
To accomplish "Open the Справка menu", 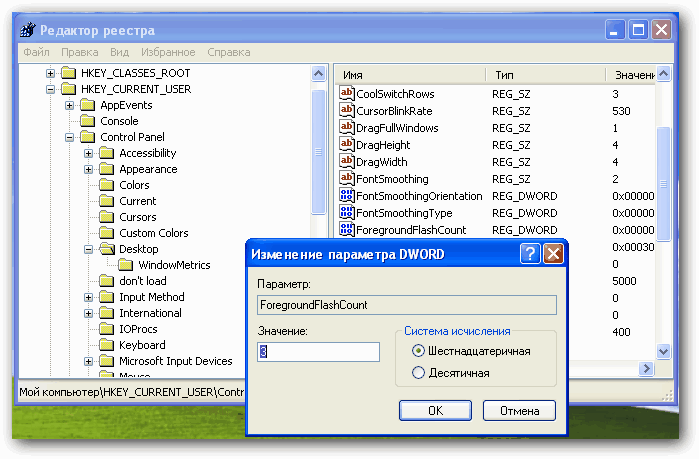I will (229, 52).
